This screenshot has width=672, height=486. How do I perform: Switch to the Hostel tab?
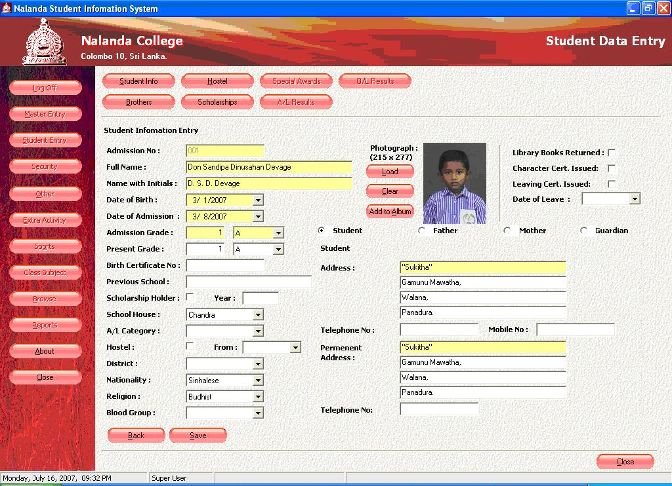pyautogui.click(x=217, y=81)
